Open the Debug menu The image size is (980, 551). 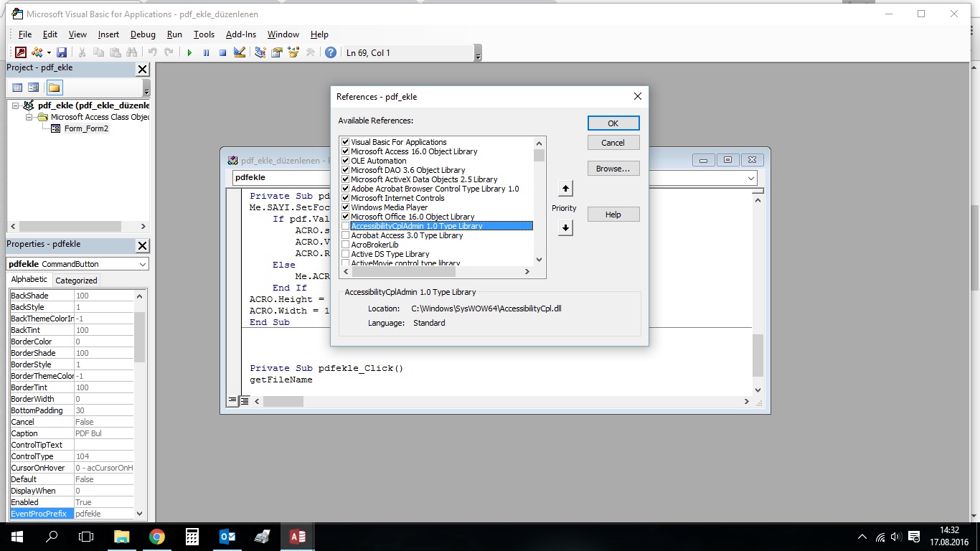point(143,34)
